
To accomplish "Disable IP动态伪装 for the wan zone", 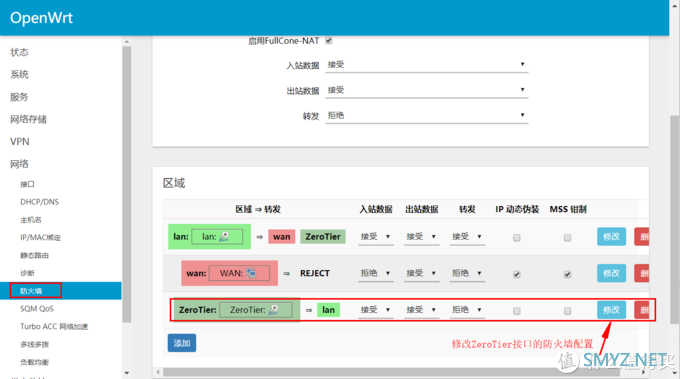I will pyautogui.click(x=517, y=274).
